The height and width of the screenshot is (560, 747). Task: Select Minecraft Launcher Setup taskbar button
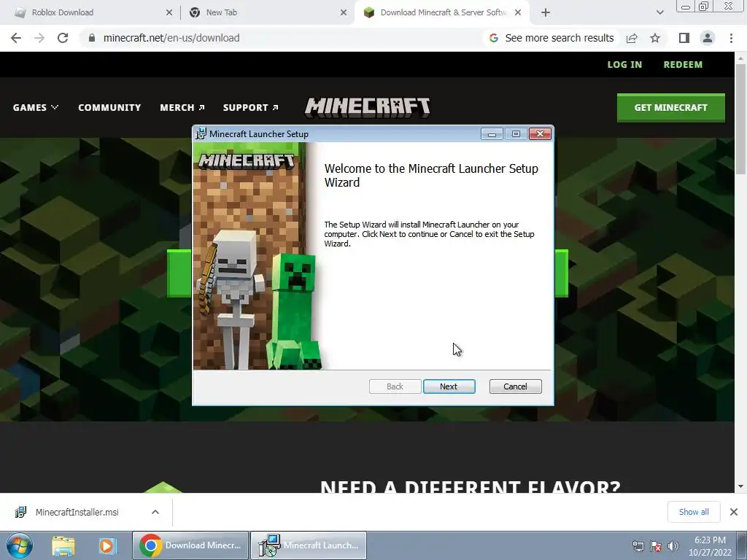pyautogui.click(x=309, y=545)
